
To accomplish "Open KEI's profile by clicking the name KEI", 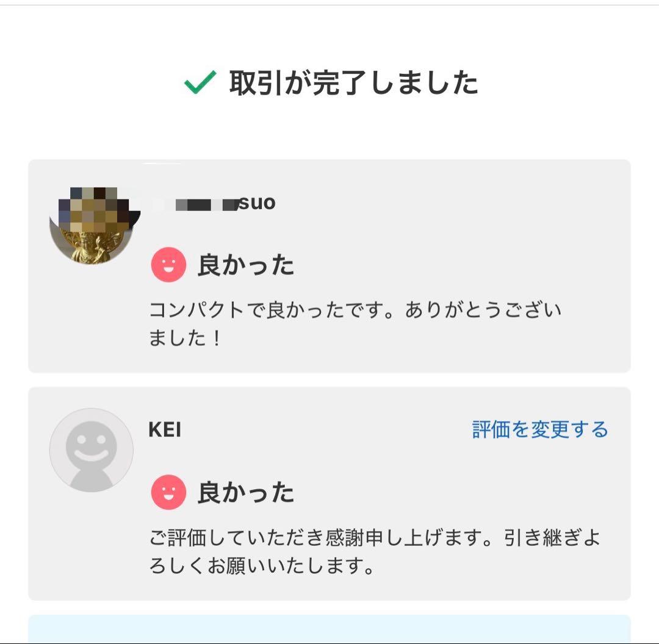I will [x=165, y=429].
